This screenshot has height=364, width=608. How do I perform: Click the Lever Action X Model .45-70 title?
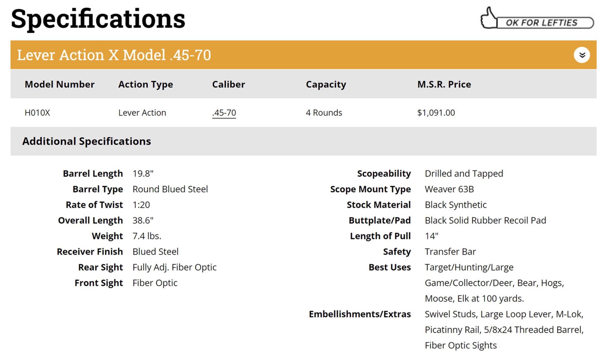tap(114, 55)
